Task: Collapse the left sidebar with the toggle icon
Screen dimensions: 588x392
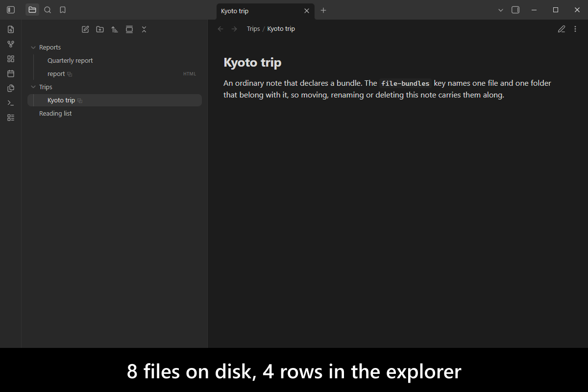Action: pyautogui.click(x=11, y=10)
